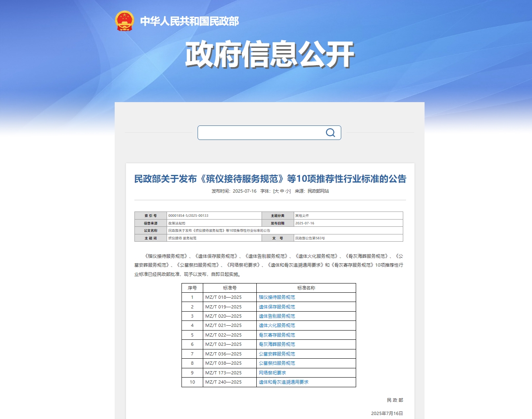The height and width of the screenshot is (419, 532).
Task: Click the 殡仪接待 服务规范 keyword value
Action: (x=182, y=238)
